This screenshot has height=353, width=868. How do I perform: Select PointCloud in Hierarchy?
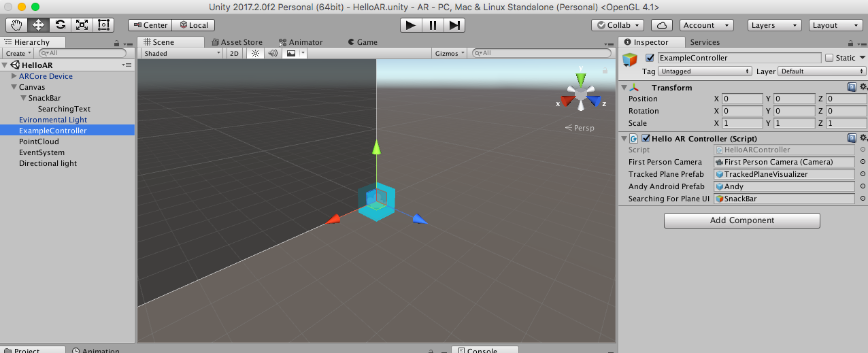click(39, 141)
